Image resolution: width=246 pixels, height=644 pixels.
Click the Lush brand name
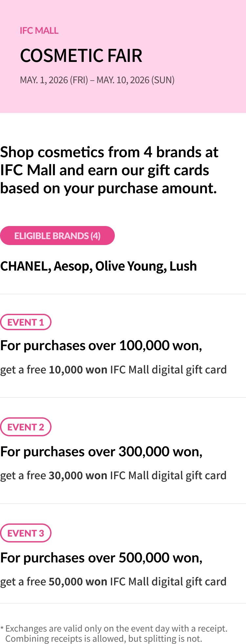coord(183,266)
